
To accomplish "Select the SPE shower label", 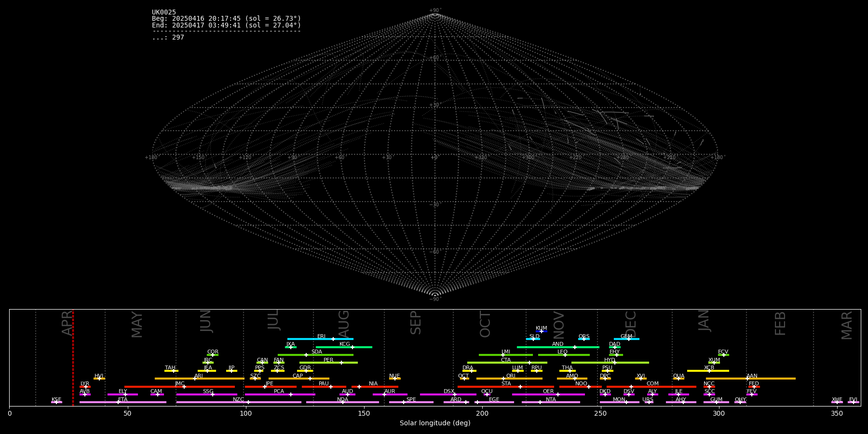I will 411,400.
